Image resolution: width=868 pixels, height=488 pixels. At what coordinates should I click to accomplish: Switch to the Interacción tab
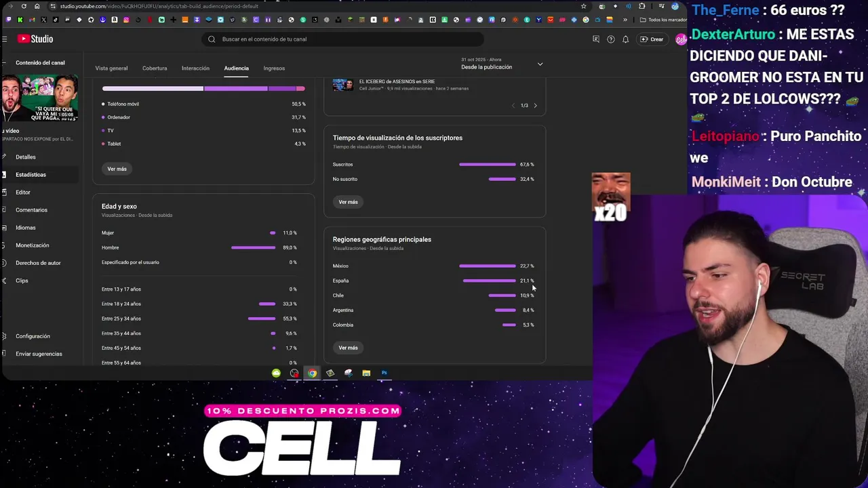click(195, 68)
